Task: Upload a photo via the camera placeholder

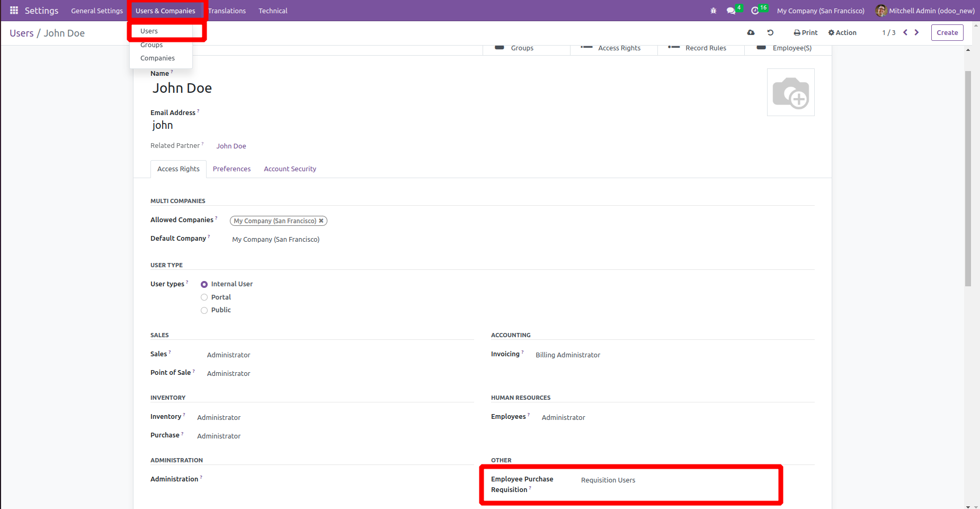Action: [x=791, y=92]
